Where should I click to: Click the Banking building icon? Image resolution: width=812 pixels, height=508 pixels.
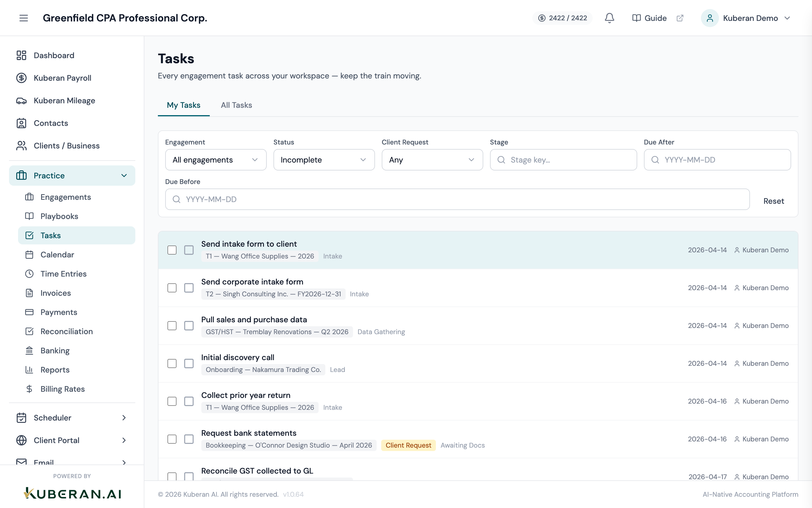(29, 351)
